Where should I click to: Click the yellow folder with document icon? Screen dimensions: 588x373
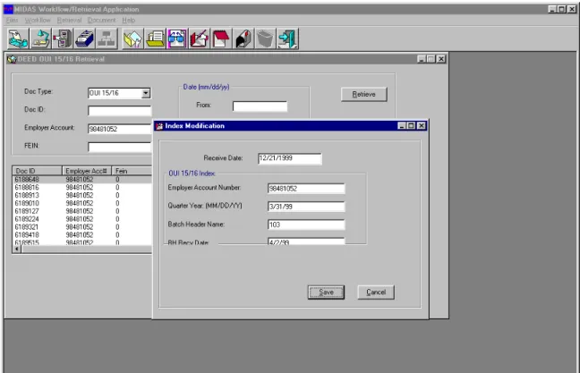155,39
